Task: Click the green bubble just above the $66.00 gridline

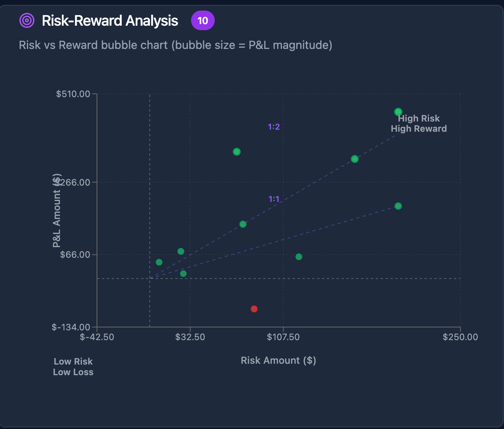Action: pos(181,251)
